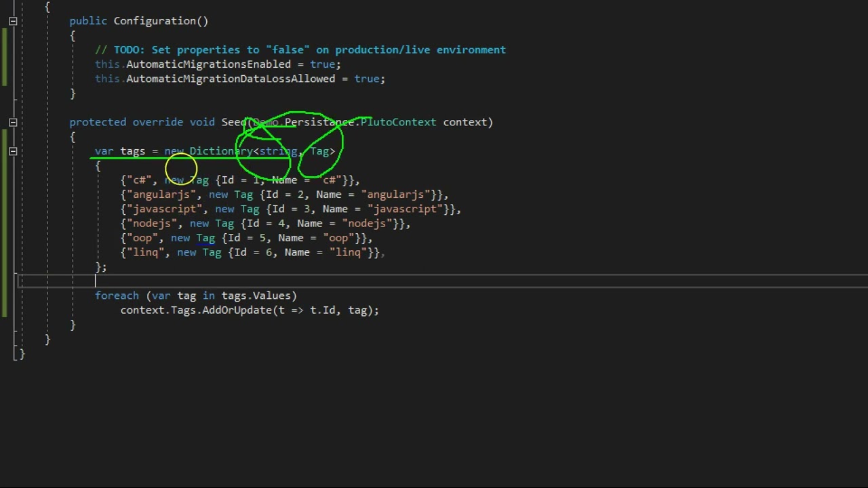Click the "angularjs" dictionary key string

161,195
